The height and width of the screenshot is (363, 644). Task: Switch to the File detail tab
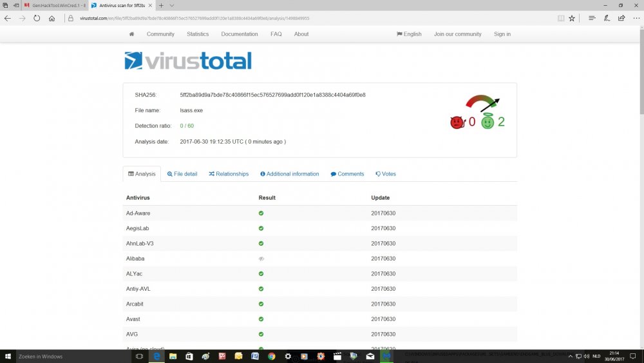(x=182, y=174)
